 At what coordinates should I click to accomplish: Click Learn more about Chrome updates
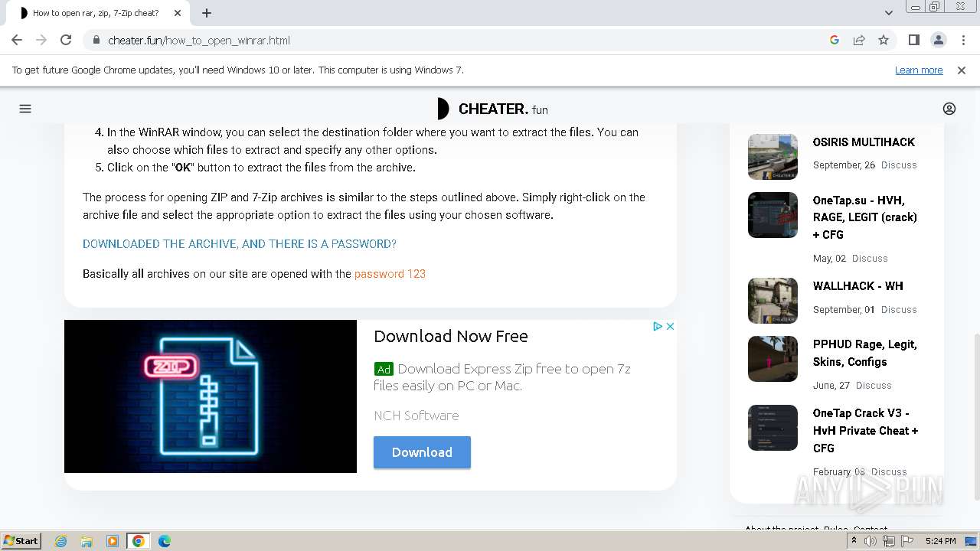point(919,70)
